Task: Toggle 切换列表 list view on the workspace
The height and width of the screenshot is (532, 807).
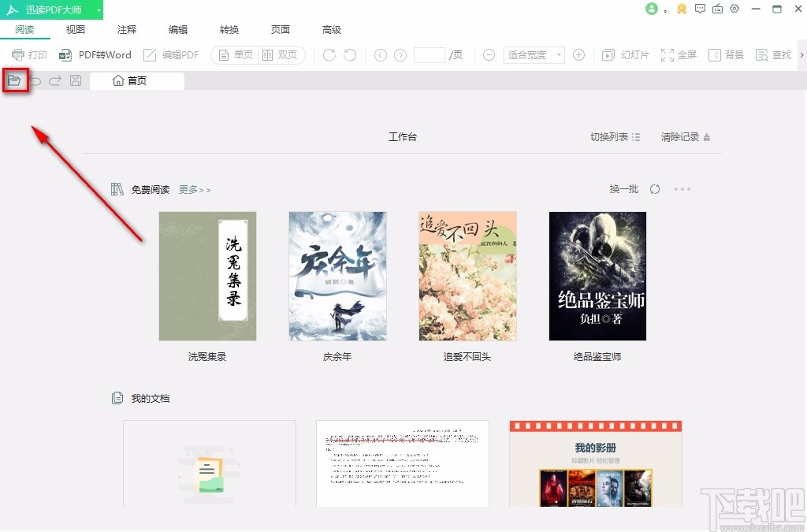Action: click(614, 136)
